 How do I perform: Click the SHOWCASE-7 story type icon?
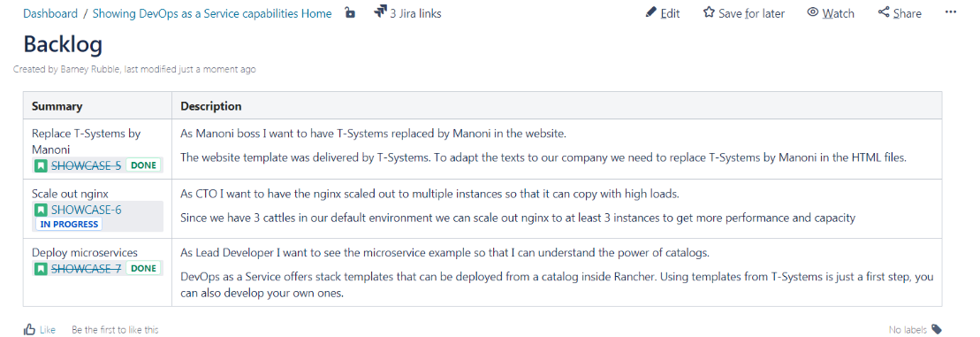[41, 268]
